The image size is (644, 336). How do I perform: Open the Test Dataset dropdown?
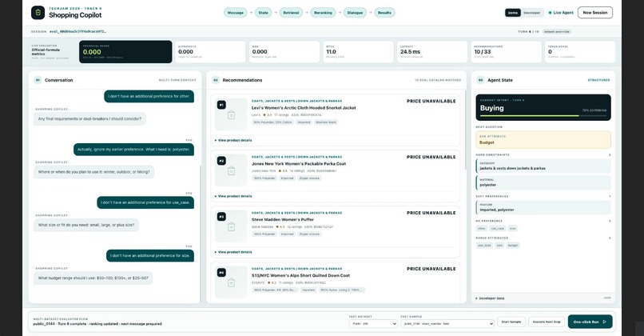(373, 324)
